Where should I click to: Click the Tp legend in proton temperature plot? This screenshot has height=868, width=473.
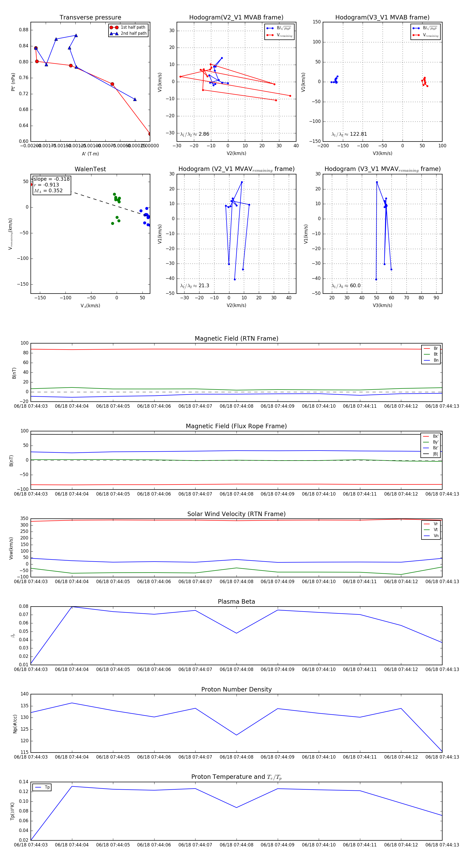(42, 787)
